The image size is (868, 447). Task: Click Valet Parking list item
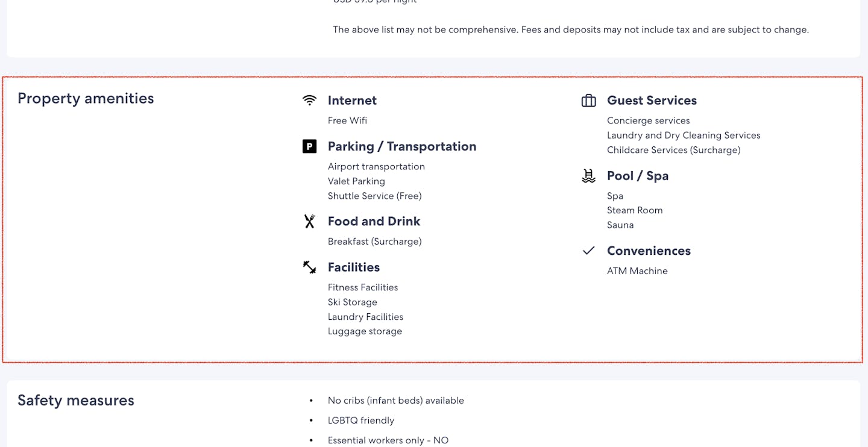click(356, 181)
